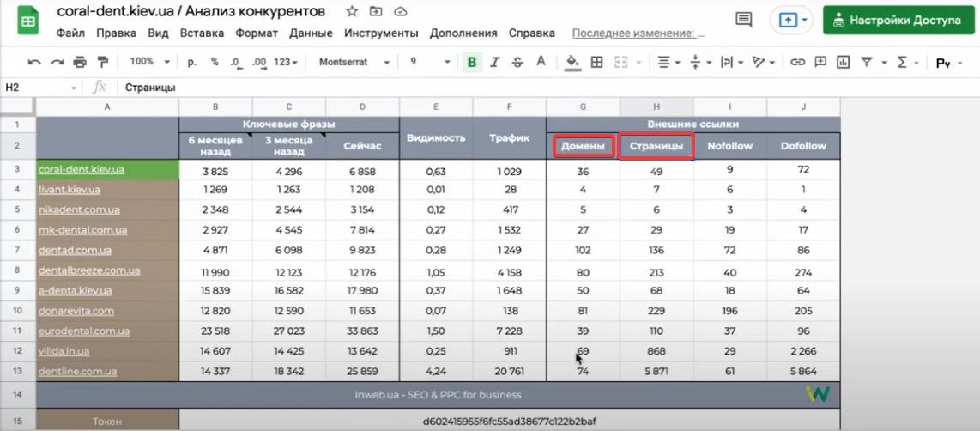Screen dimensions: 980x431
Task: Open eurodental.com.ua link
Action: [84, 331]
